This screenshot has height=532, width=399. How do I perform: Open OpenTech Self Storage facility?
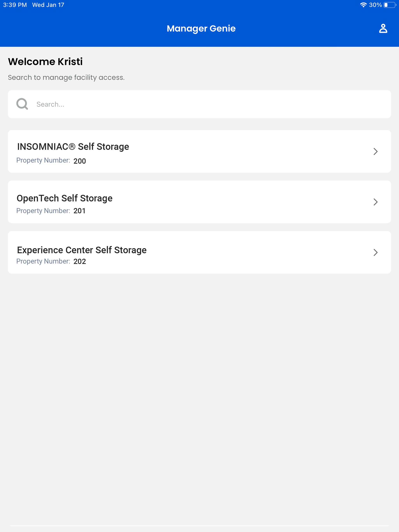(x=199, y=202)
